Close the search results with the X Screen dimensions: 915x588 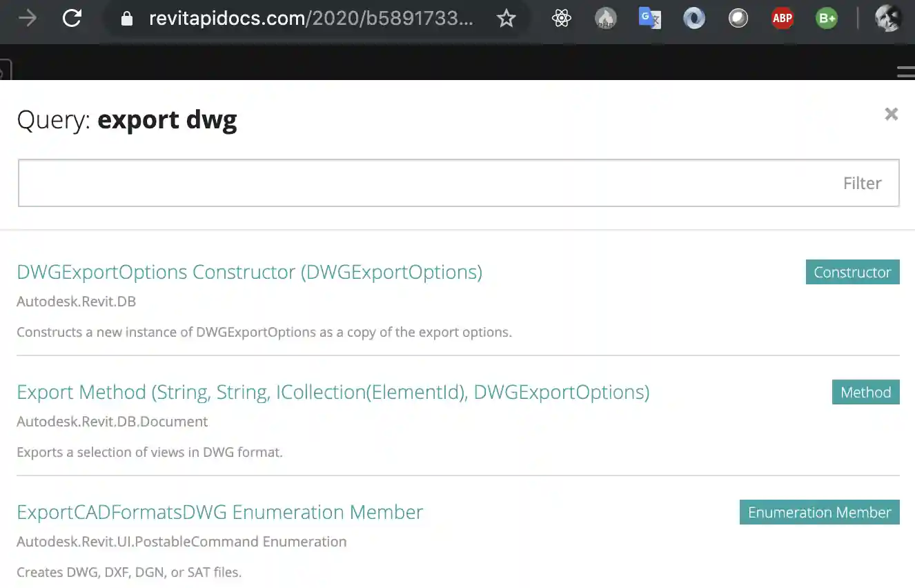point(891,114)
